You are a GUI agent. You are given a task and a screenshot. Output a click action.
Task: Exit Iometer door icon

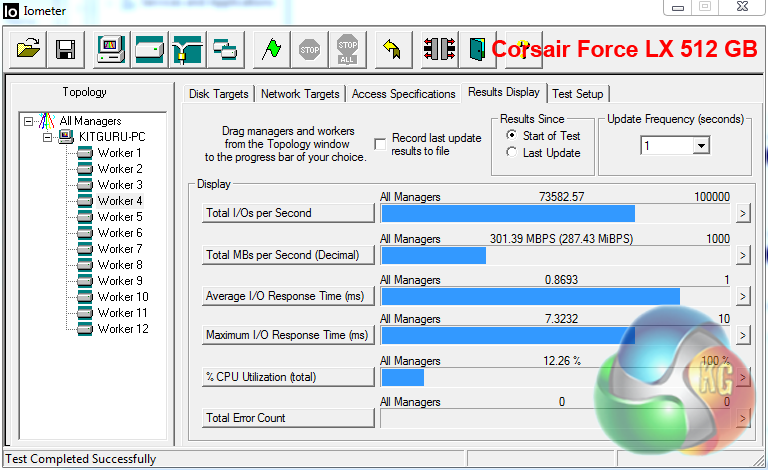coord(477,49)
